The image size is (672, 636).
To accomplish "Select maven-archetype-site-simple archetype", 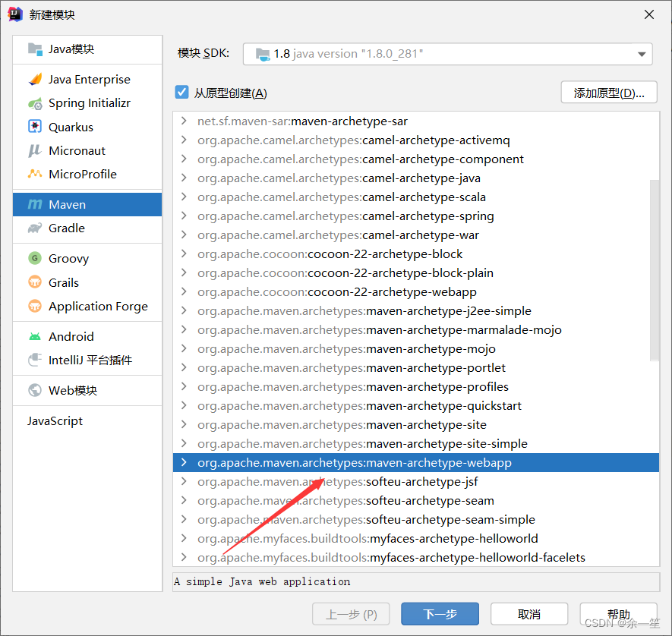I will click(415, 443).
